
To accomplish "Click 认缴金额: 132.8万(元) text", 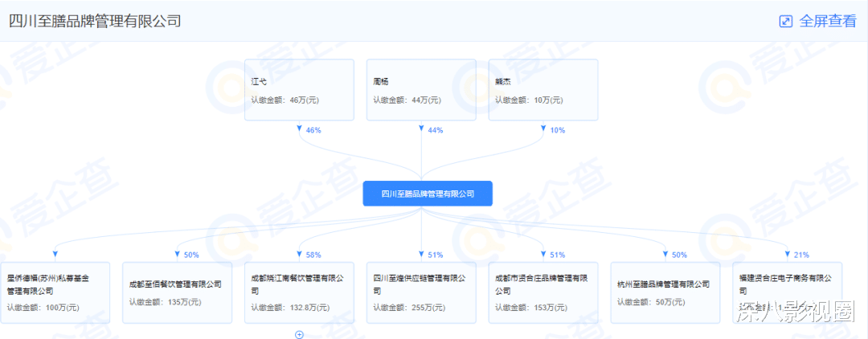I will coord(290,307).
